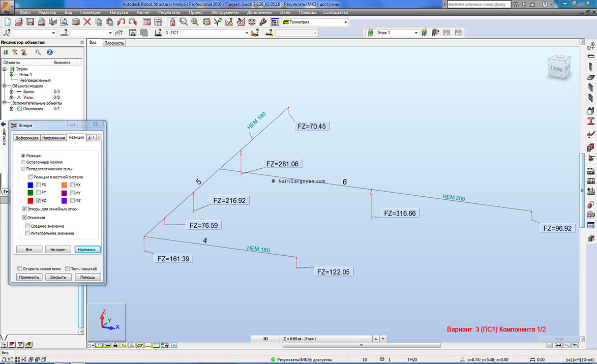Check the Открыть новое окно option
This screenshot has height=364, width=597.
coord(20,269)
